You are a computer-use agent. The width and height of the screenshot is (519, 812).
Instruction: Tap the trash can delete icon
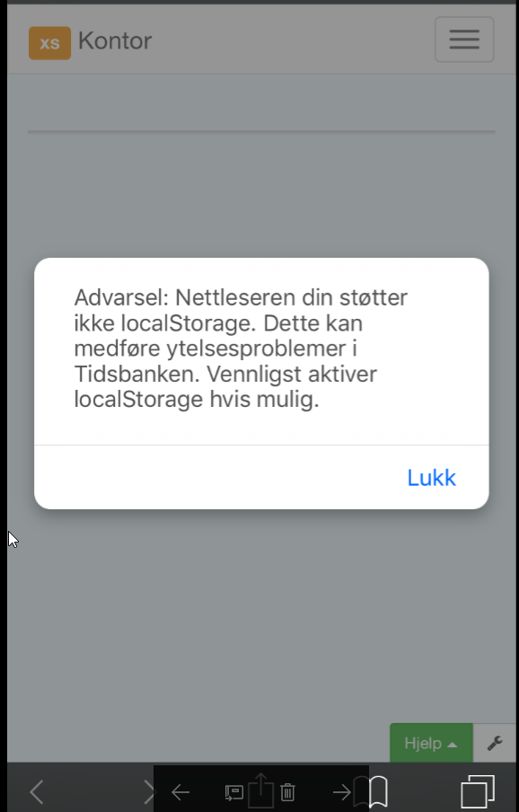pyautogui.click(x=287, y=792)
